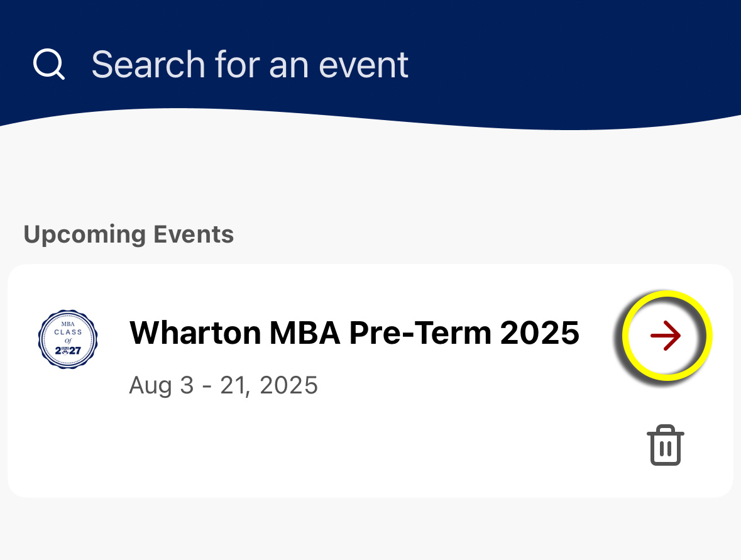Image resolution: width=741 pixels, height=560 pixels.
Task: Click the "Search for an event" field
Action: tap(250, 64)
